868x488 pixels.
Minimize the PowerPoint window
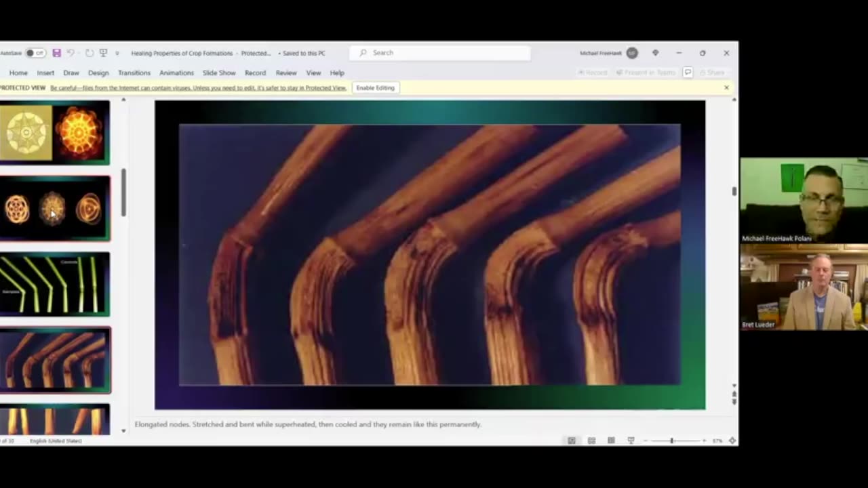pyautogui.click(x=679, y=53)
